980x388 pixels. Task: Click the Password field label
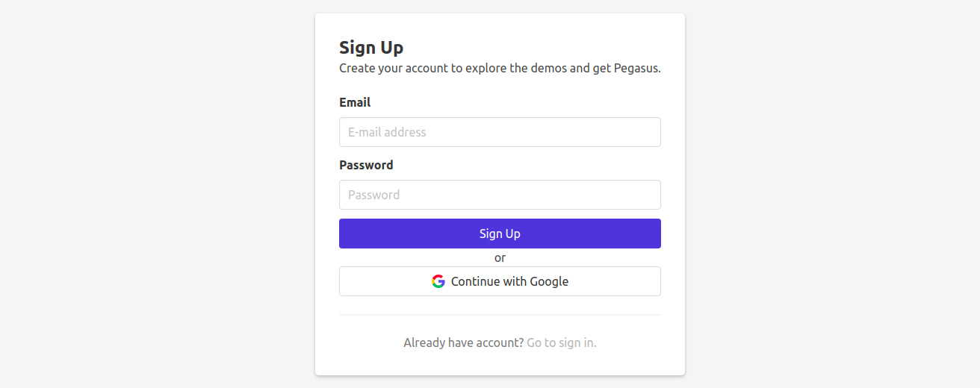click(366, 165)
